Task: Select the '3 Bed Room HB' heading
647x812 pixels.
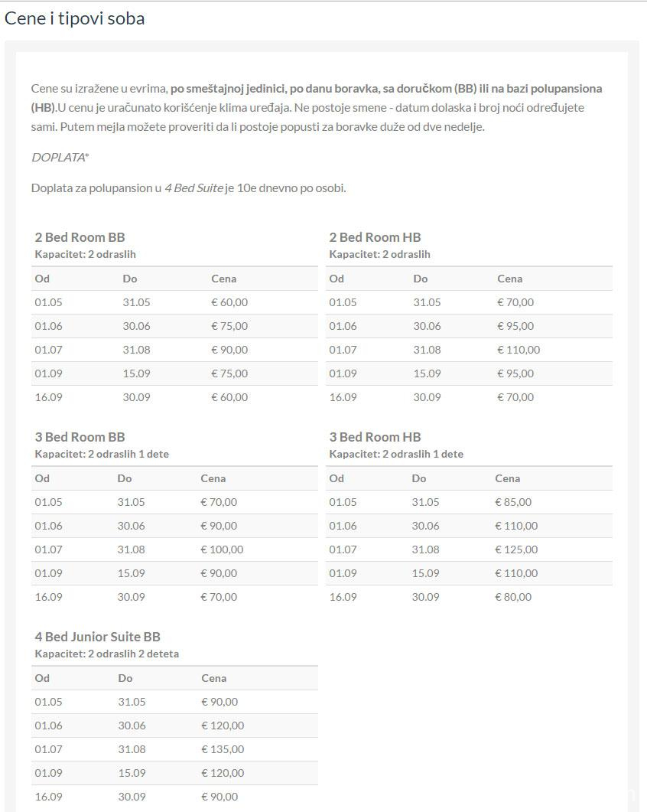Action: pyautogui.click(x=375, y=437)
